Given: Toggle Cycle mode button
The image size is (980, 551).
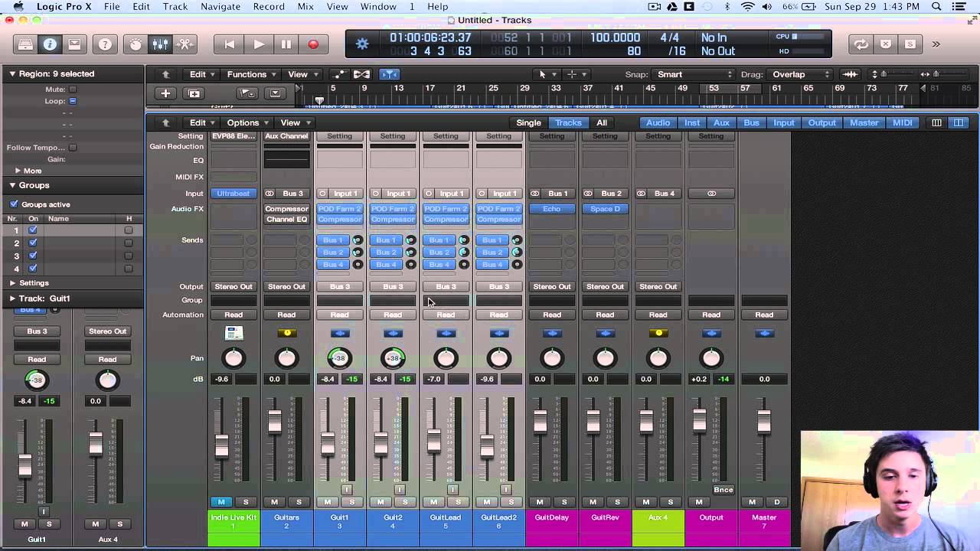Looking at the screenshot, I should (x=861, y=44).
